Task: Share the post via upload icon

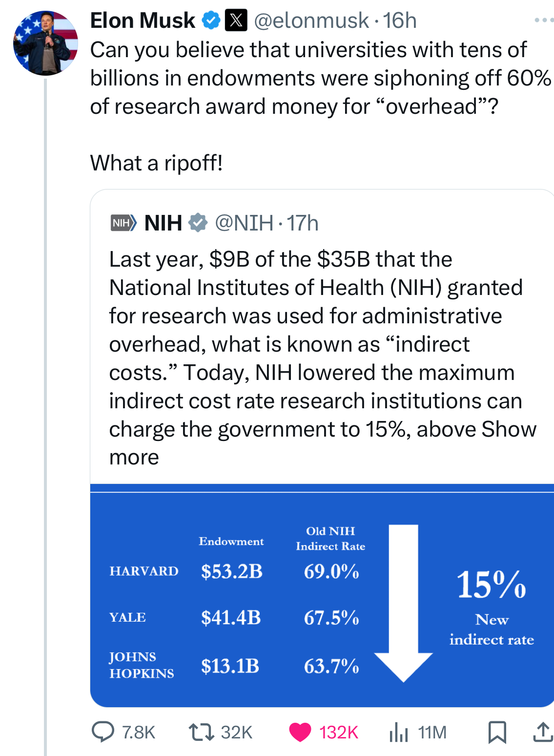Action: pos(542,732)
